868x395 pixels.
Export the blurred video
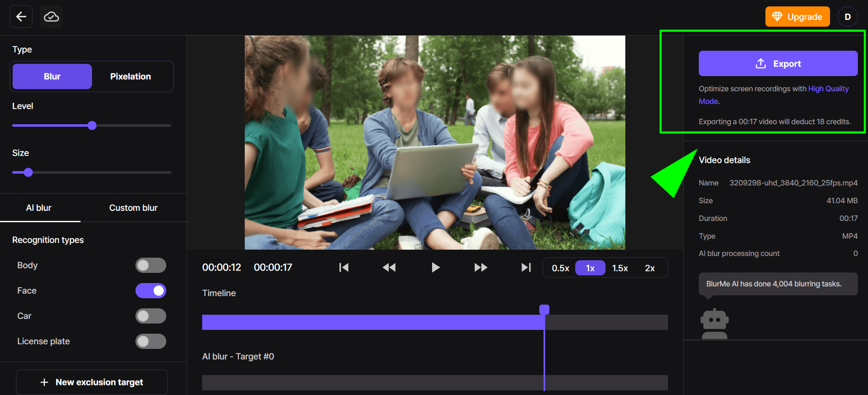(778, 63)
